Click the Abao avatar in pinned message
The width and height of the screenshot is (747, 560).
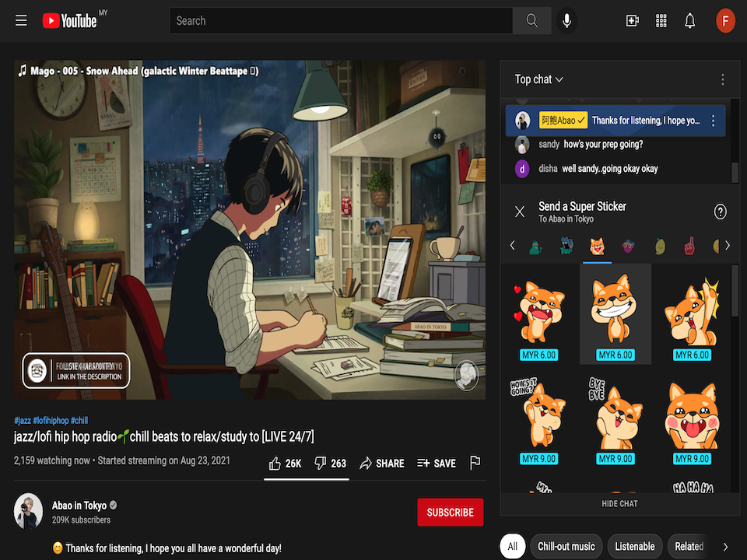point(523,121)
